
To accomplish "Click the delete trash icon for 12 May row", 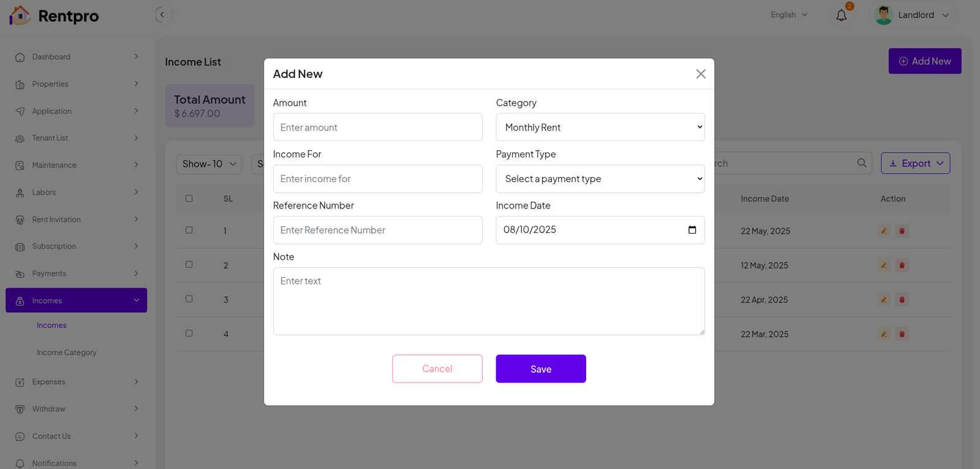I will point(902,265).
